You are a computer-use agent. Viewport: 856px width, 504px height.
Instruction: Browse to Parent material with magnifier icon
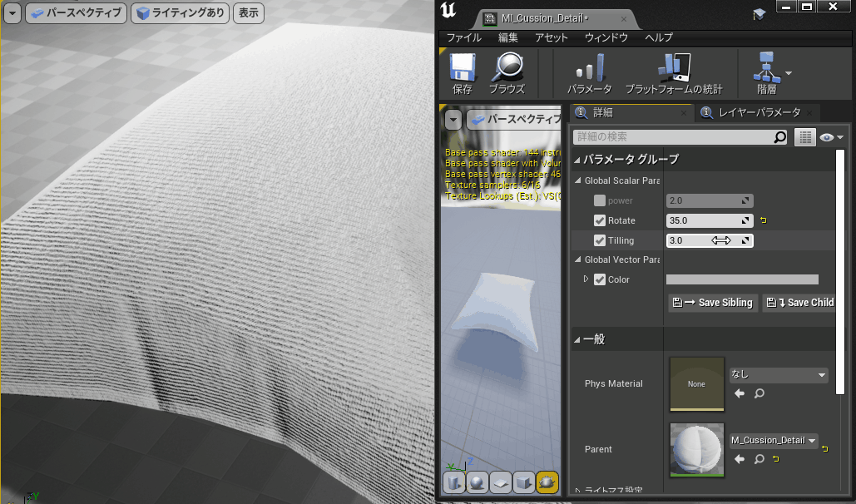pos(759,459)
